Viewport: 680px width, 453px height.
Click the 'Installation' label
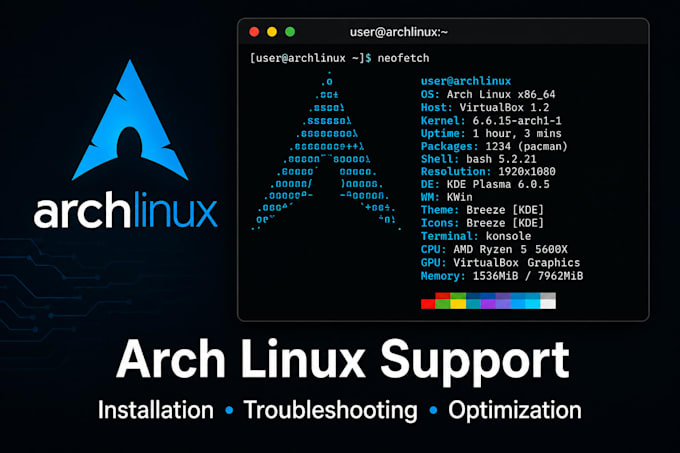tap(156, 410)
